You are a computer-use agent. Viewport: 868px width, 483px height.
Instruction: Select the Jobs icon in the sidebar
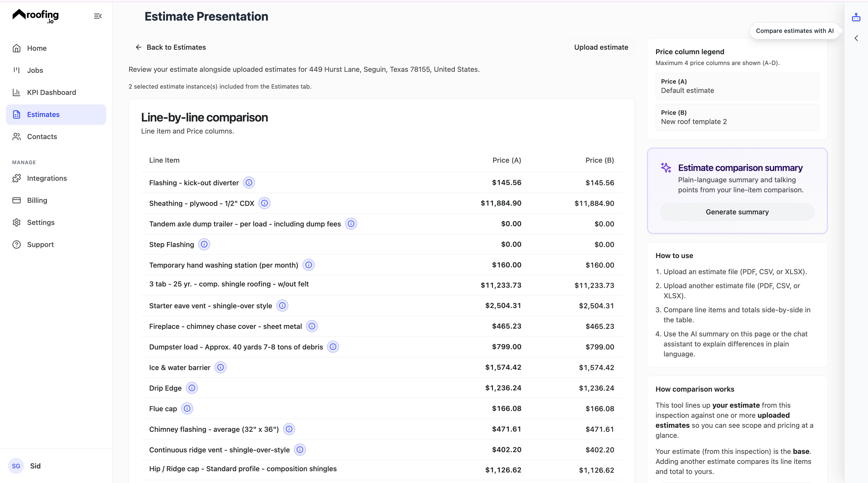[x=17, y=70]
